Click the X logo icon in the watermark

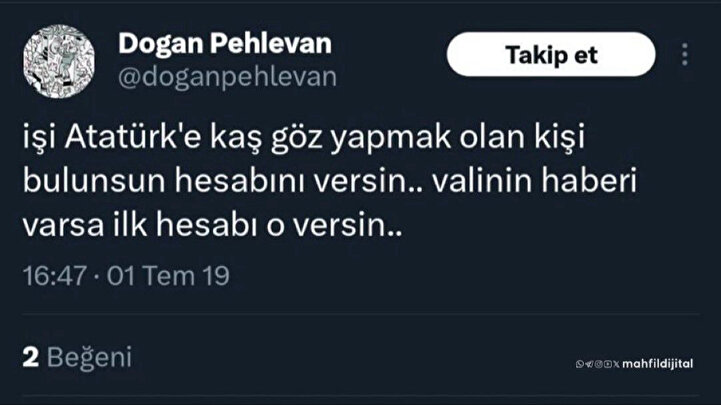[615, 363]
